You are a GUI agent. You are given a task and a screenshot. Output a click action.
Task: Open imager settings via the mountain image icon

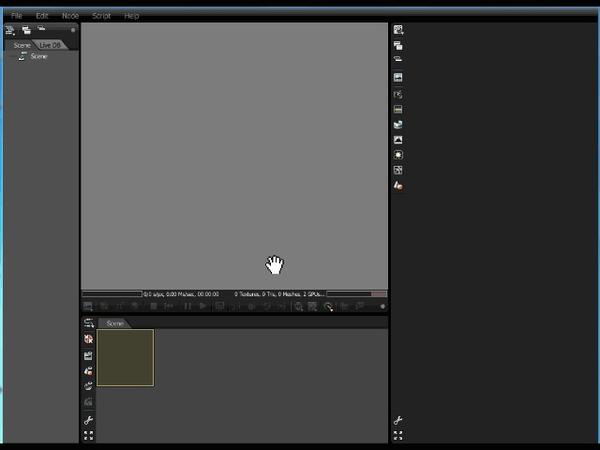(398, 140)
